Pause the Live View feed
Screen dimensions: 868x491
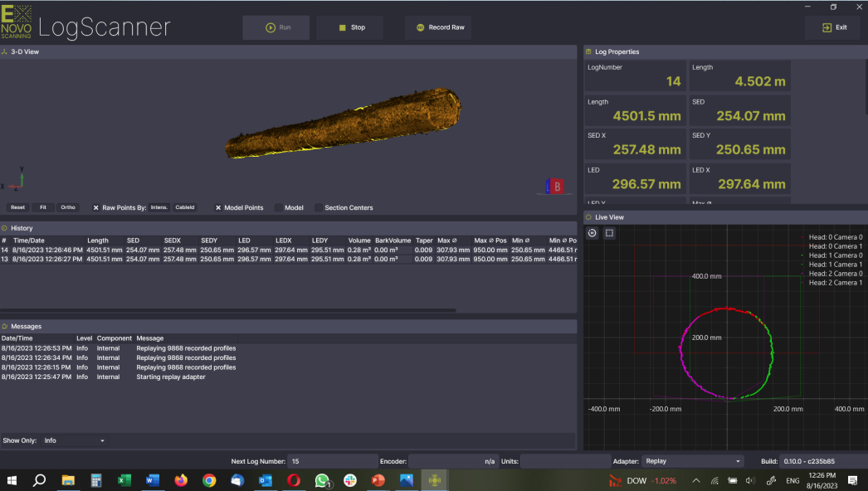click(592, 233)
